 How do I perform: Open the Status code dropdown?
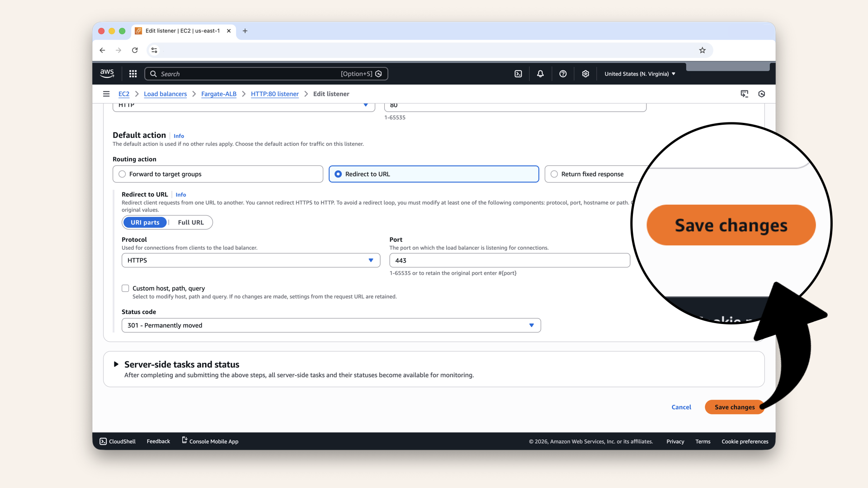pyautogui.click(x=331, y=325)
